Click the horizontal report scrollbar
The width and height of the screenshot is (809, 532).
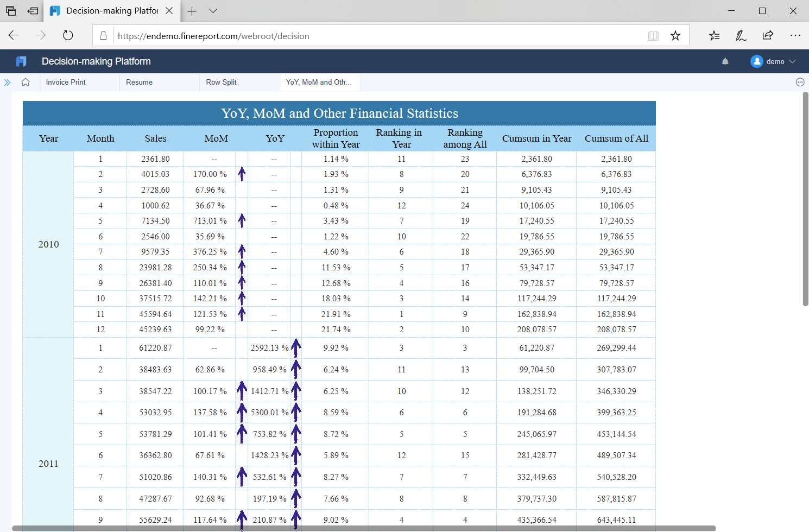coord(364,528)
